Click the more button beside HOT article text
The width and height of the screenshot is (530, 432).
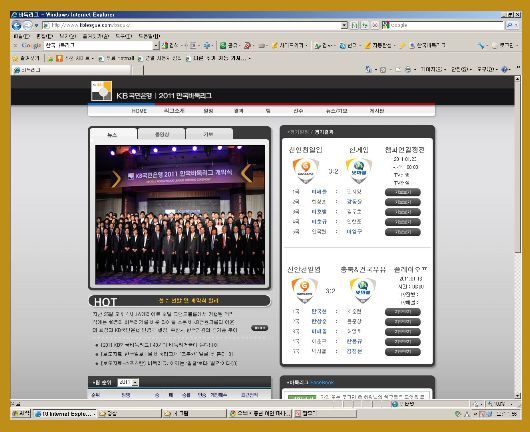[x=260, y=328]
